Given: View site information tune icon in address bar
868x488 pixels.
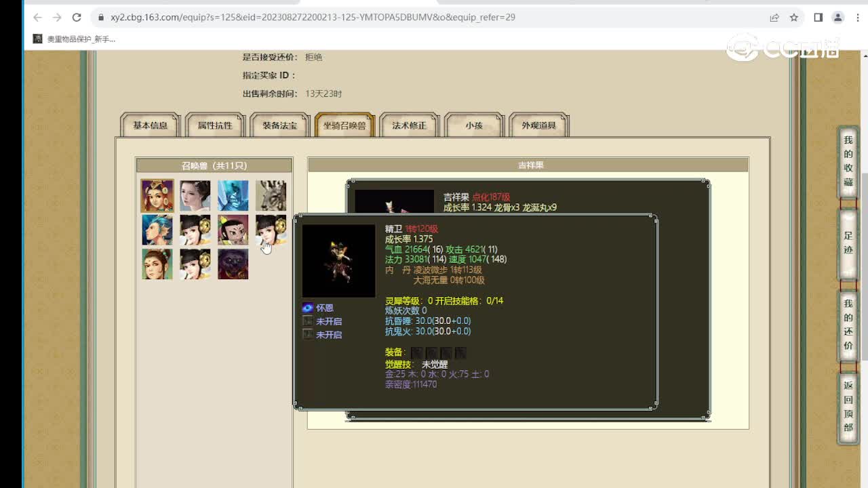Looking at the screenshot, I should point(100,18).
